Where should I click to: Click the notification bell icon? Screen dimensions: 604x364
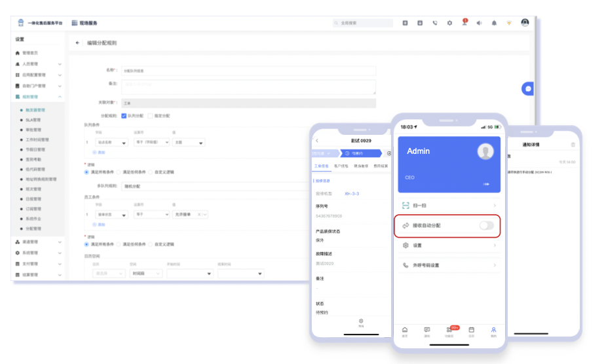[494, 23]
